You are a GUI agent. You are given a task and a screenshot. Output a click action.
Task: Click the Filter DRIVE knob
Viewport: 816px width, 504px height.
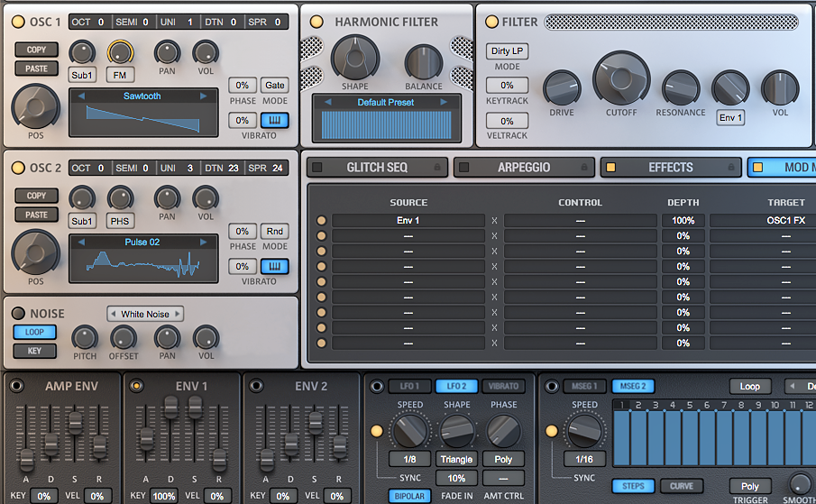coord(562,88)
